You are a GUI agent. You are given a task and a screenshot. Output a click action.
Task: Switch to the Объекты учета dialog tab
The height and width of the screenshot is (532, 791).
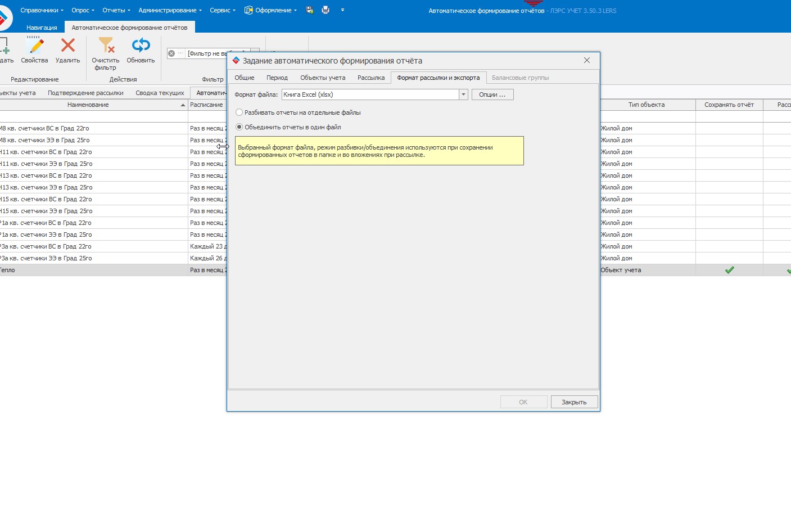click(x=323, y=78)
